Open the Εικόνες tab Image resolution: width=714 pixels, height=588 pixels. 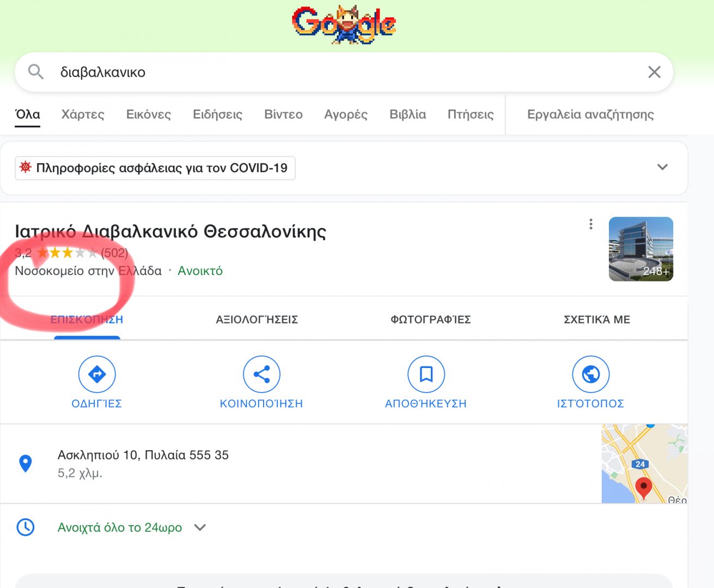point(149,114)
